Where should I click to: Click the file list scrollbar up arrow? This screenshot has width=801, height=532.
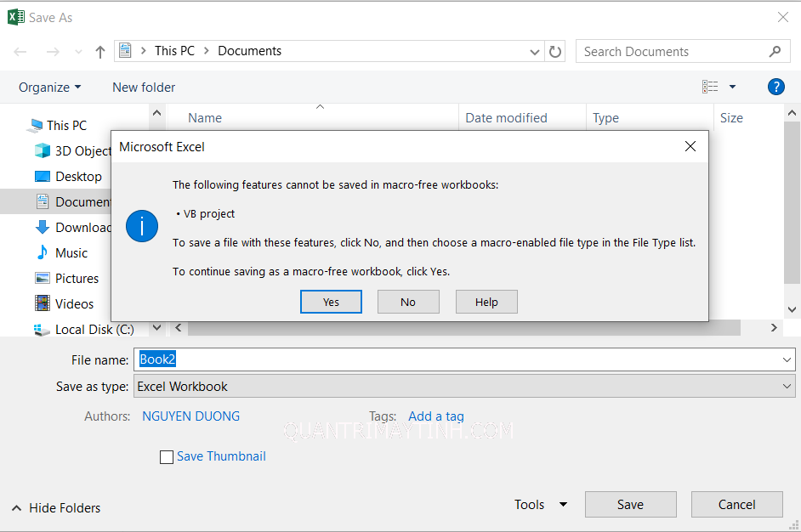pyautogui.click(x=792, y=113)
